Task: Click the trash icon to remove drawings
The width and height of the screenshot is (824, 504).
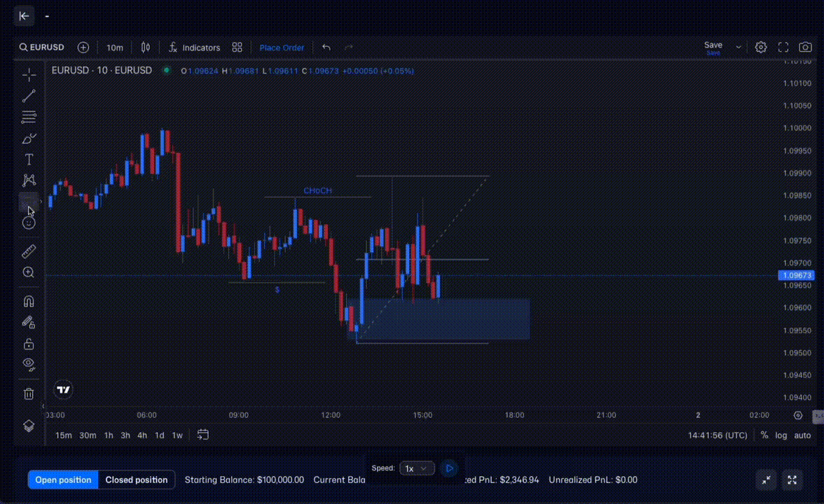Action: pos(29,393)
